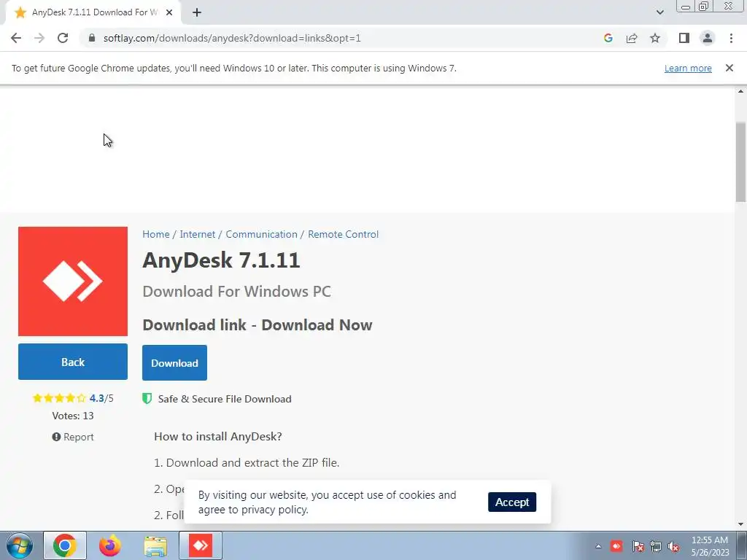
Task: Click the browser forward arrow
Action: tap(39, 38)
